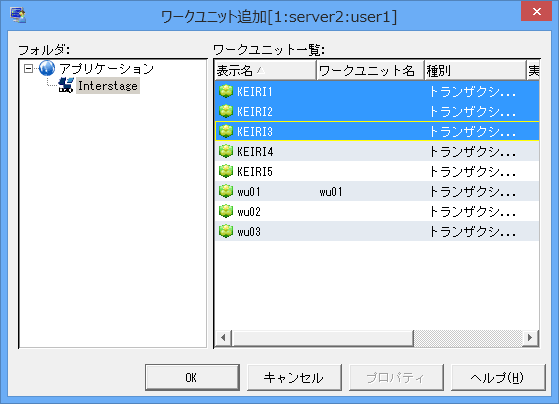Click the right scroll arrow
The height and width of the screenshot is (404, 559).
pos(530,337)
